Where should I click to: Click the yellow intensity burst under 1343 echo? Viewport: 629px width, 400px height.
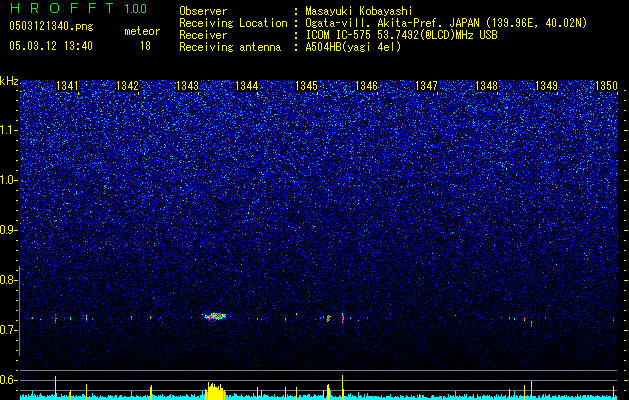click(215, 391)
